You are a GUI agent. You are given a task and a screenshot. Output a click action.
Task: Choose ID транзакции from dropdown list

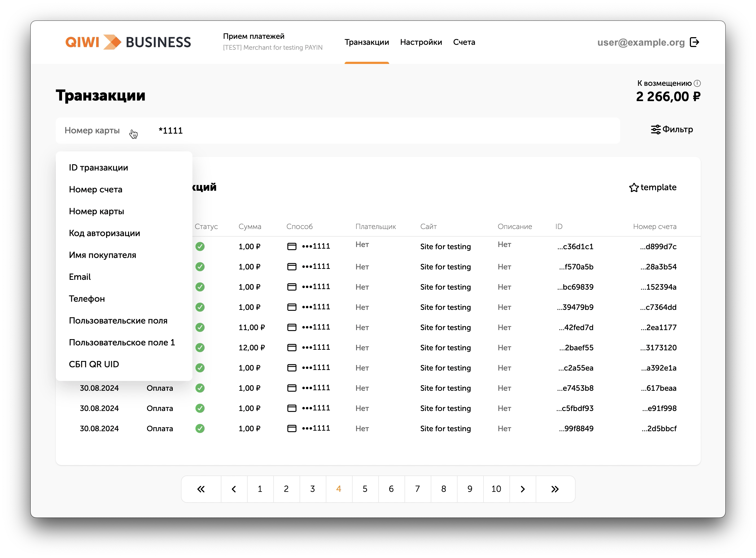click(98, 168)
